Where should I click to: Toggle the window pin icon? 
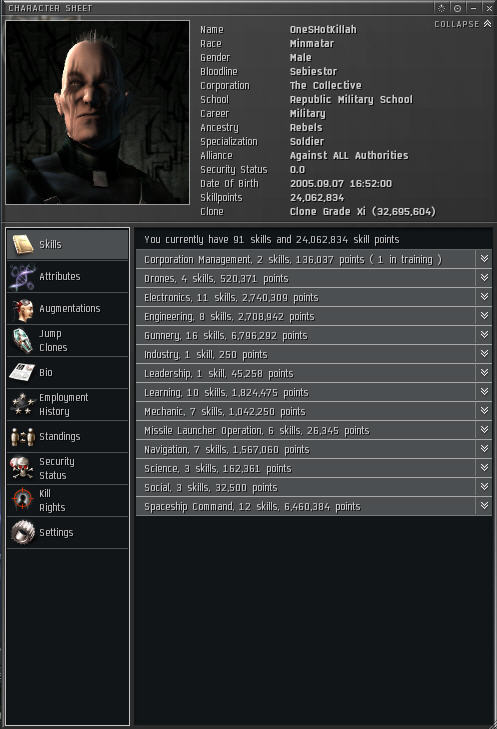tap(457, 8)
